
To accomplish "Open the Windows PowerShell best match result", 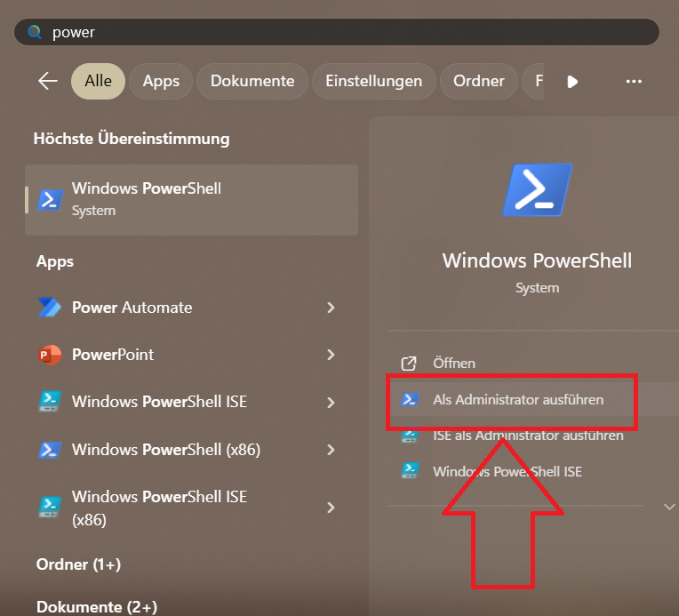I will point(191,200).
